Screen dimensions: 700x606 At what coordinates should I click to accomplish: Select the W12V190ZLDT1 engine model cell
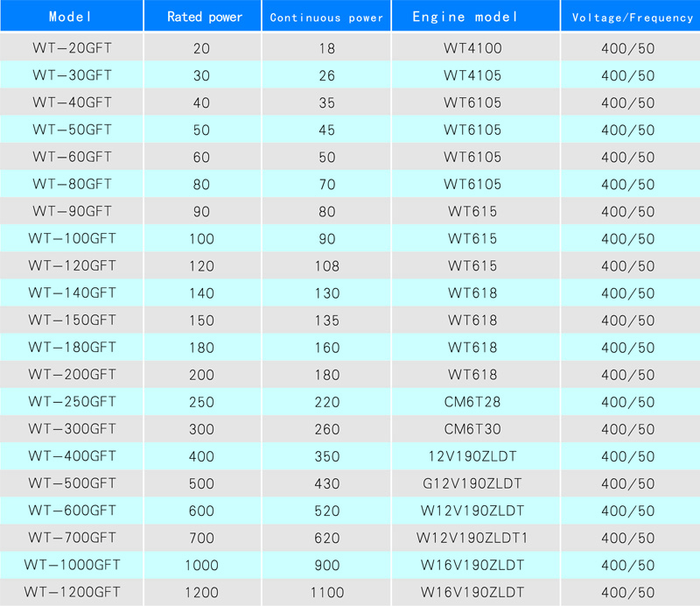(x=476, y=538)
